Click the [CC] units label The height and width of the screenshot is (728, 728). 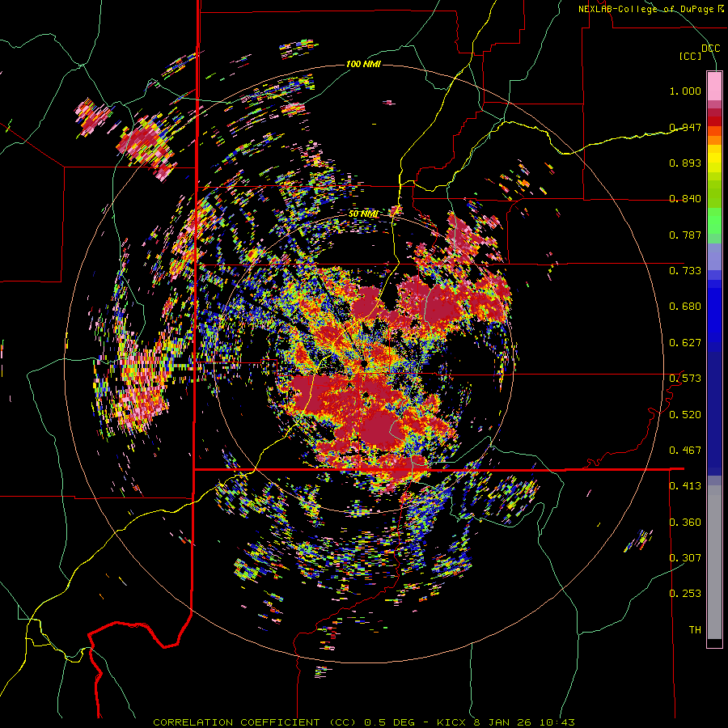pos(691,56)
